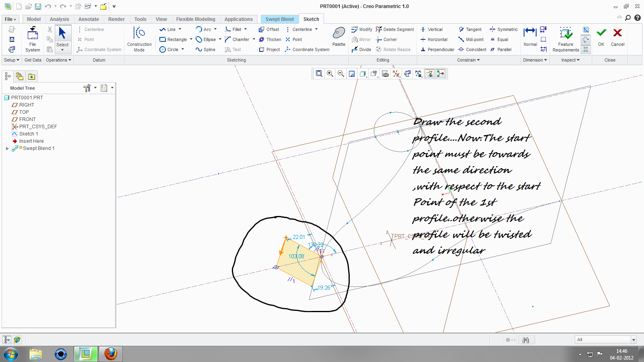
Task: Apply the Perpendicular constraint
Action: point(437,49)
